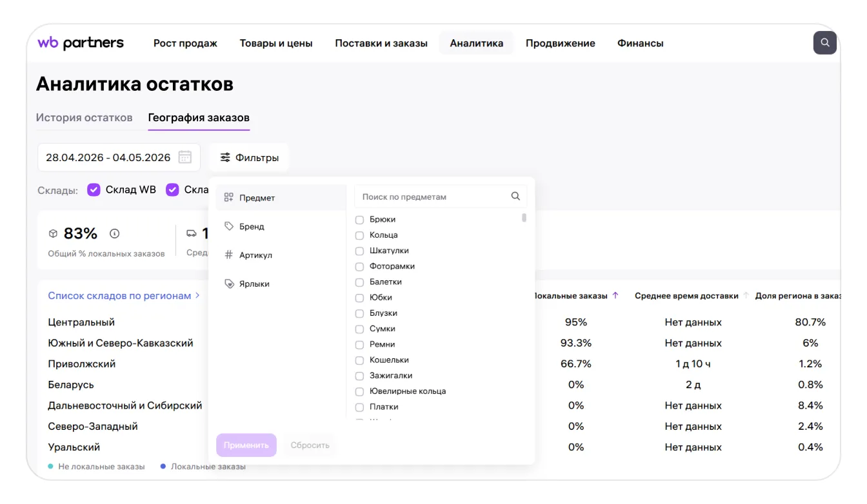Click the subject list scrollbar thumb
The image size is (867, 504).
(524, 218)
